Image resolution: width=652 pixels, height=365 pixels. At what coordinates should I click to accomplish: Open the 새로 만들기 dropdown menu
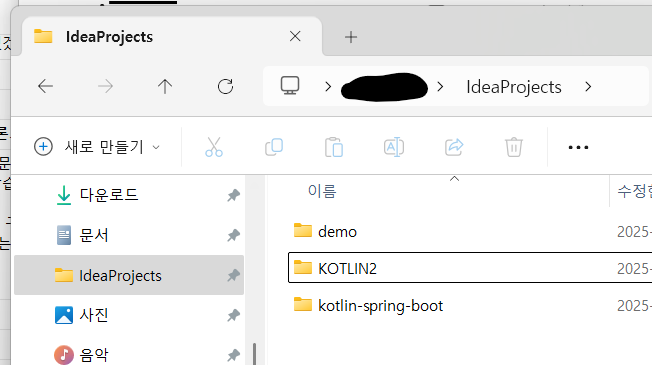97,147
